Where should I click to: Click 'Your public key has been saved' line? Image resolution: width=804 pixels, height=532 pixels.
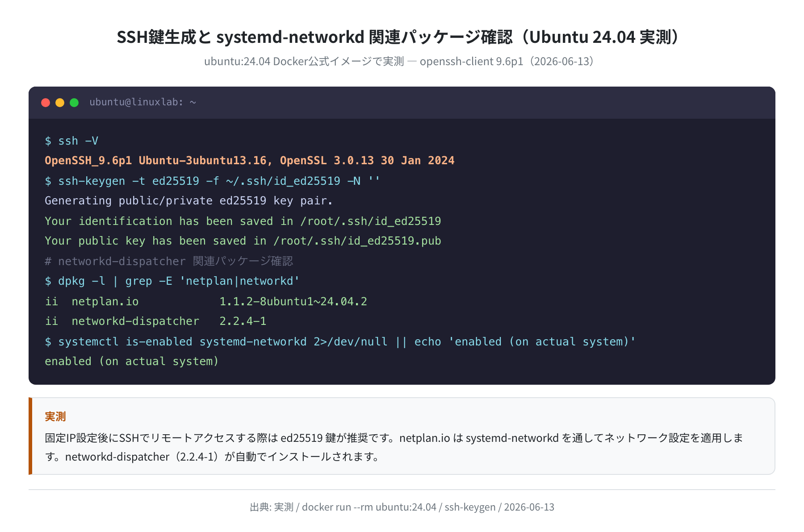pyautogui.click(x=243, y=241)
